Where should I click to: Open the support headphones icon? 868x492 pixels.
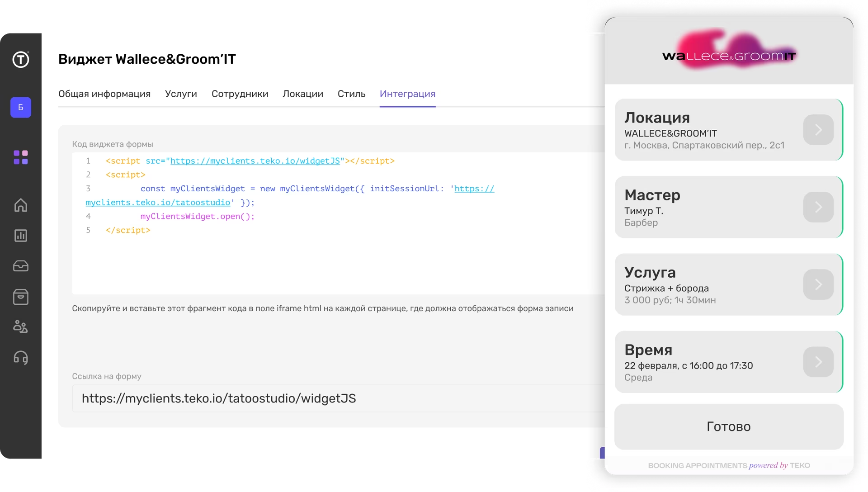tap(20, 358)
